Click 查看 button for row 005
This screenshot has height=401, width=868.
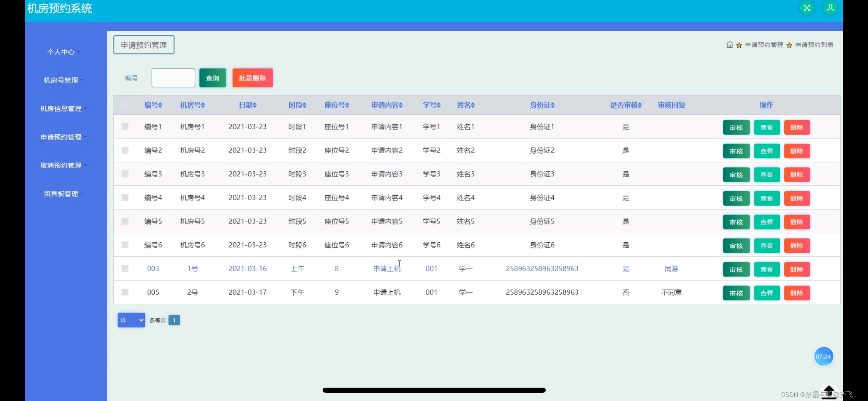[x=767, y=293]
